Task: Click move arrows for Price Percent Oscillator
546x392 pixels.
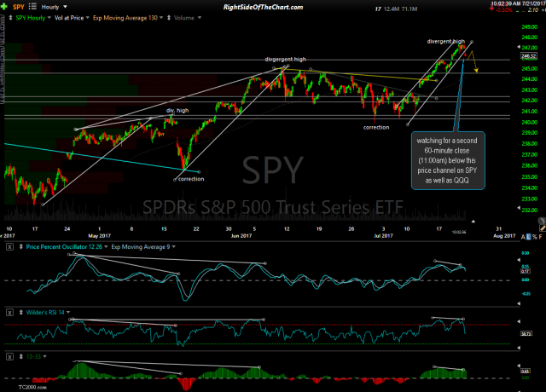Action: click(x=20, y=247)
